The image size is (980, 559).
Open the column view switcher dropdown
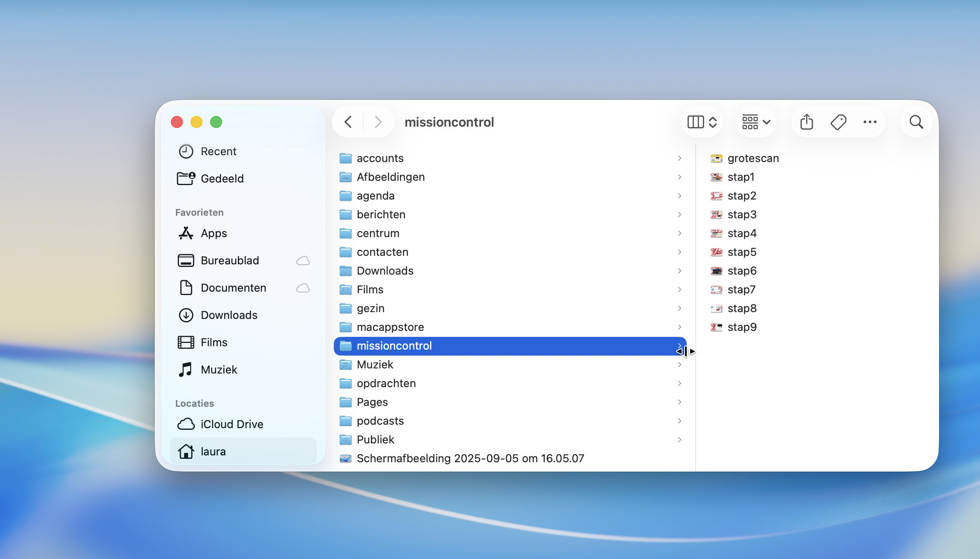[x=702, y=122]
